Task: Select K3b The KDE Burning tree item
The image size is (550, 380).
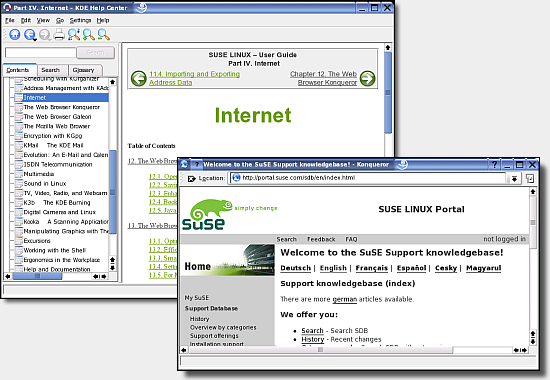Action: pos(57,202)
